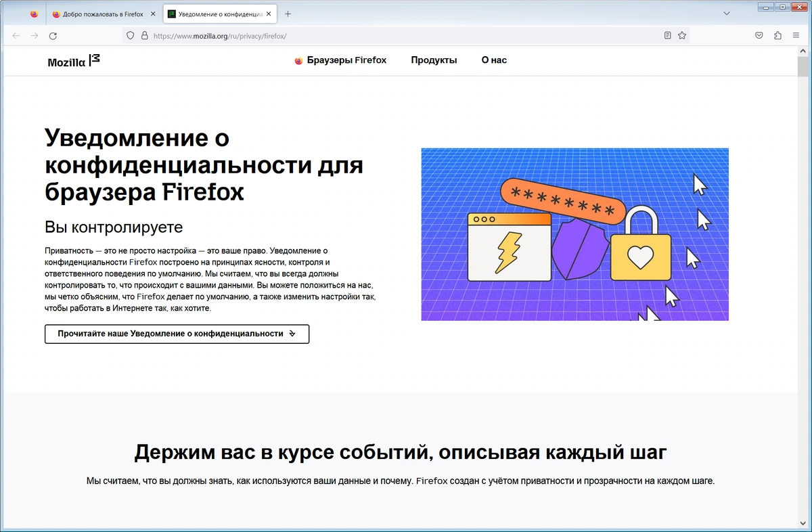This screenshot has height=532, width=812.
Task: Click the URL address field
Action: [x=405, y=36]
